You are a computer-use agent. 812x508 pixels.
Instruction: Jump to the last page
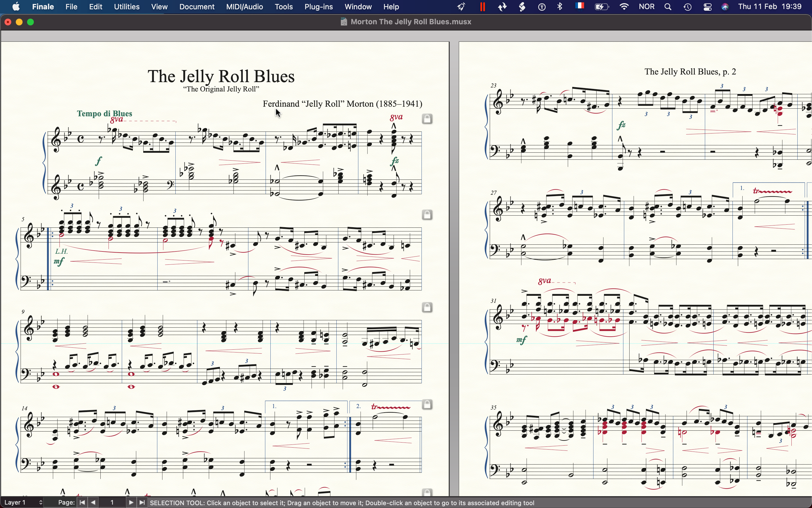[x=143, y=502]
